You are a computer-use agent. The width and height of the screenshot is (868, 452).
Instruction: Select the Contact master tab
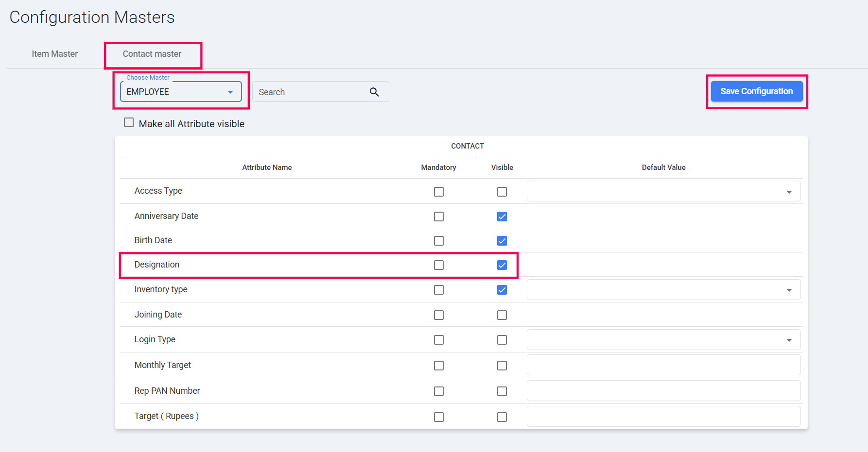click(x=152, y=54)
